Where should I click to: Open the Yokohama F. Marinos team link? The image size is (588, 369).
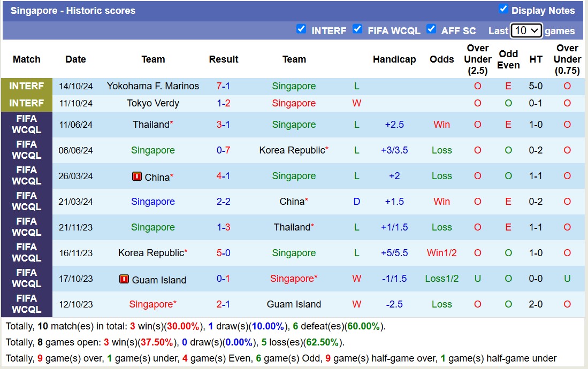tap(153, 86)
